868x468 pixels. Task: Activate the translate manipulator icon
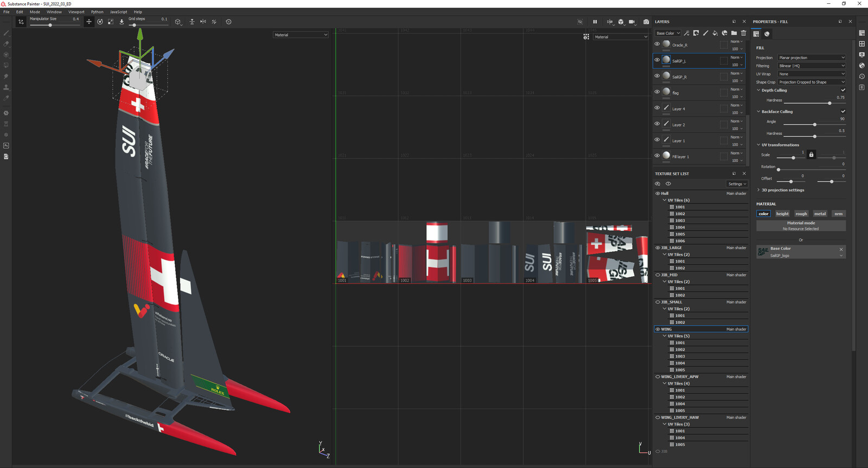[x=89, y=22]
